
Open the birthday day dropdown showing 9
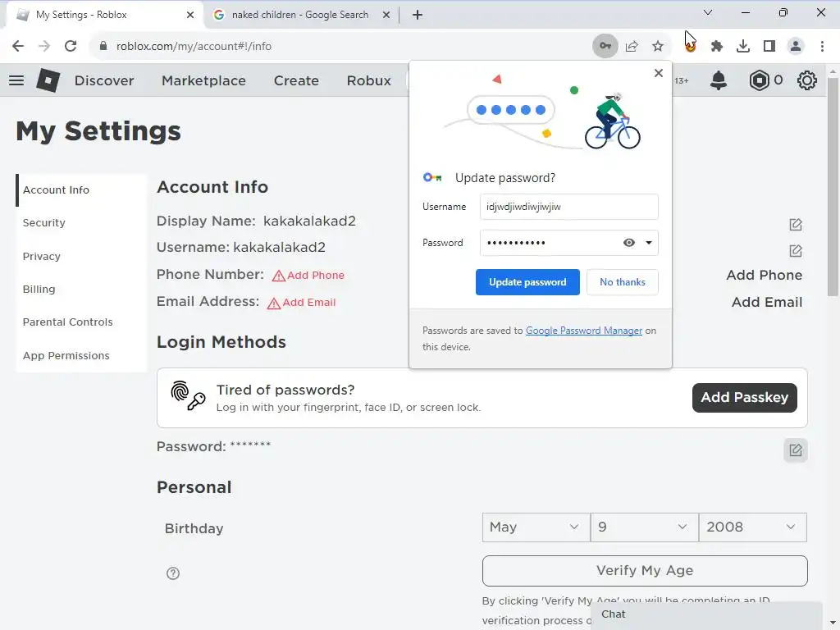tap(645, 527)
